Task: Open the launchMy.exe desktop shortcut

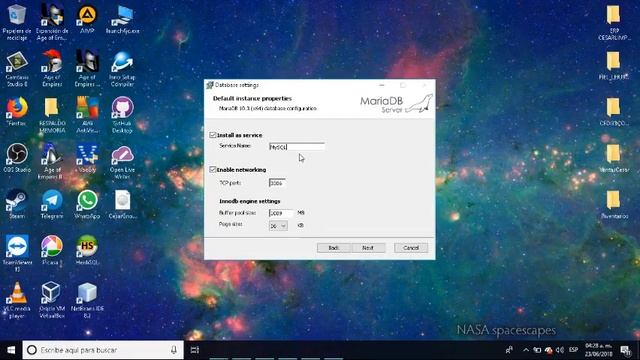Action: 122,19
